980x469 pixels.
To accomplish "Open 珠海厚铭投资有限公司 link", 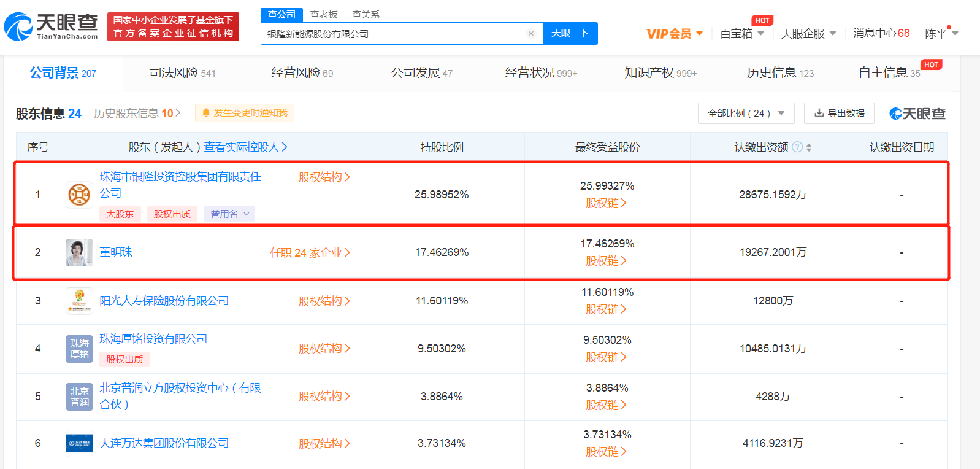I will click(153, 339).
